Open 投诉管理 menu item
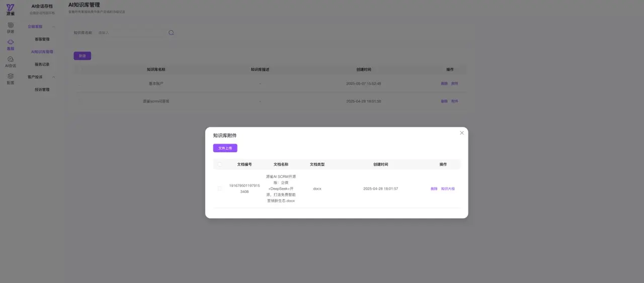The height and width of the screenshot is (283, 644). pyautogui.click(x=42, y=89)
